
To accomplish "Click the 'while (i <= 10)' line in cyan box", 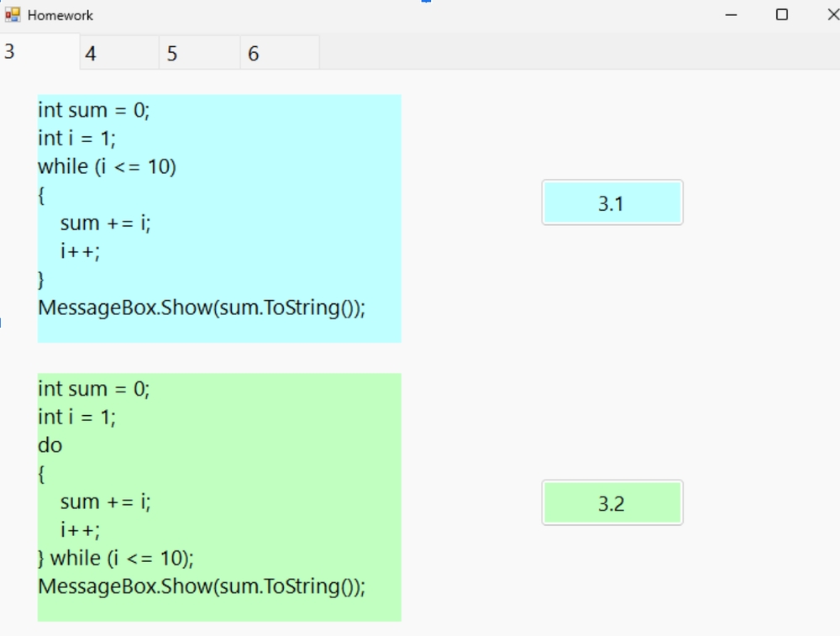I will 107,166.
